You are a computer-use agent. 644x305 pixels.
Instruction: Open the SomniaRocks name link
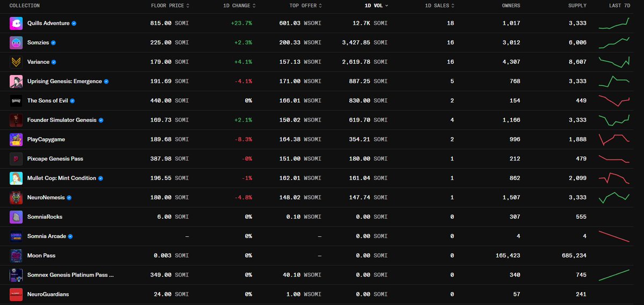click(45, 217)
